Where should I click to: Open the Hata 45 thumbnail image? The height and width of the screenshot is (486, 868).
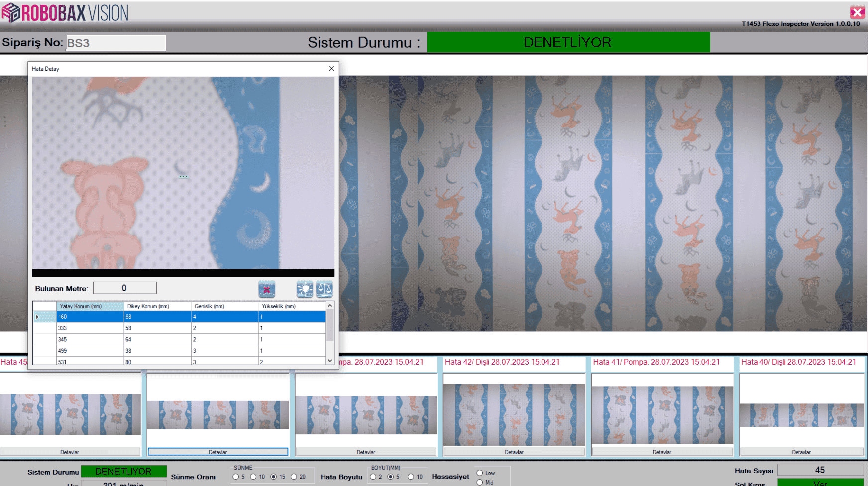click(70, 414)
